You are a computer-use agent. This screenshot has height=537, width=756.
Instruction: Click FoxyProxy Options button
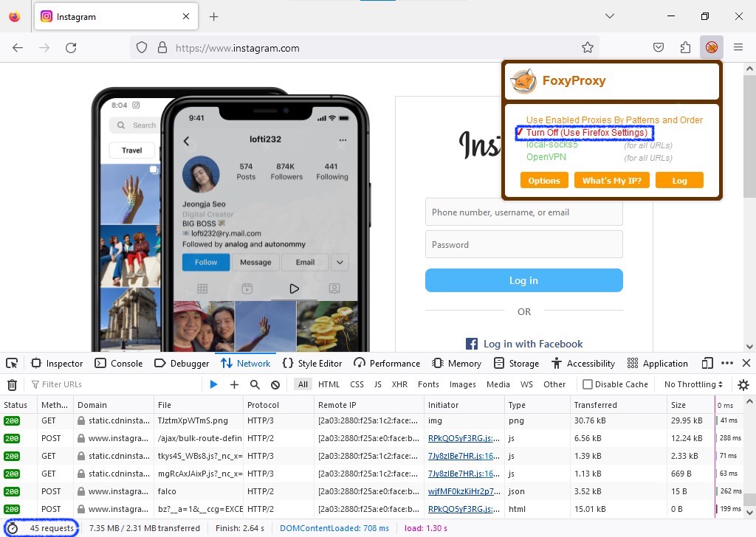[544, 181]
